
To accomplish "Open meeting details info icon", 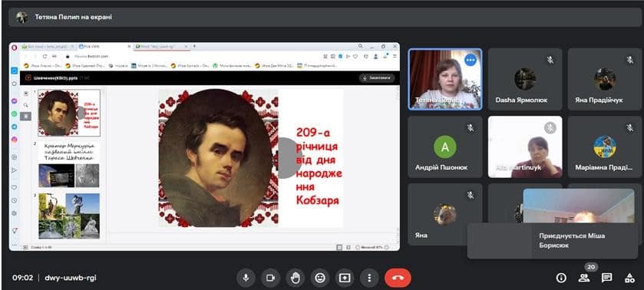I will pos(561,278).
